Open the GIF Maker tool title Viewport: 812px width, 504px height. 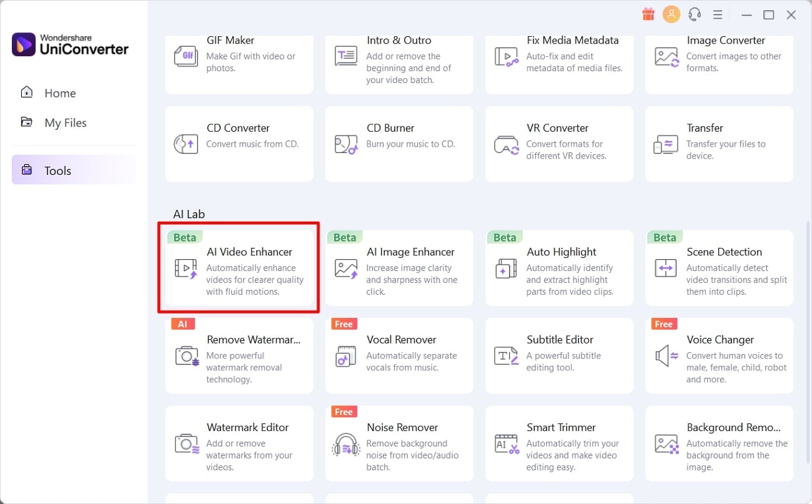pos(230,40)
